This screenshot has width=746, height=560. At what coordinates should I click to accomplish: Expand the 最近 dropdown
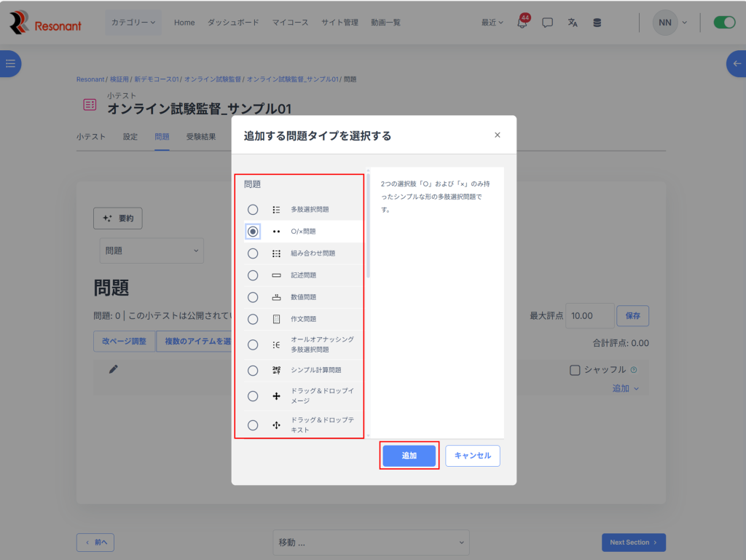pos(492,23)
